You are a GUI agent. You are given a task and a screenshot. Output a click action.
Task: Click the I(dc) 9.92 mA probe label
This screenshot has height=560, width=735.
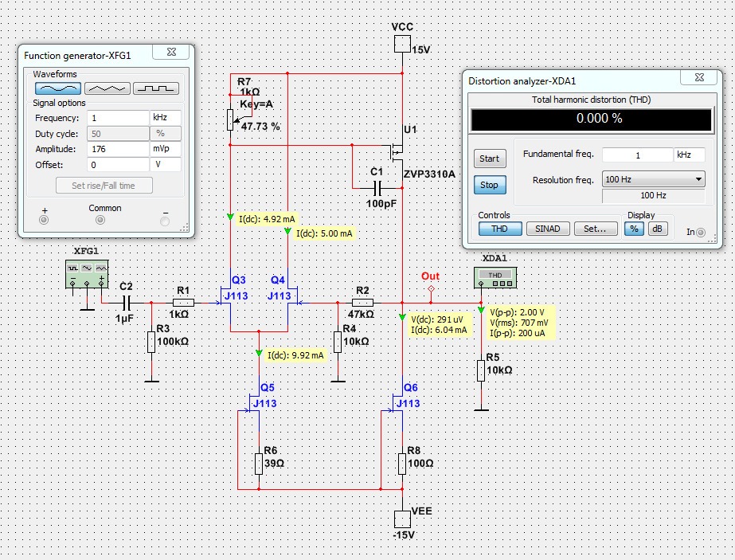[295, 355]
